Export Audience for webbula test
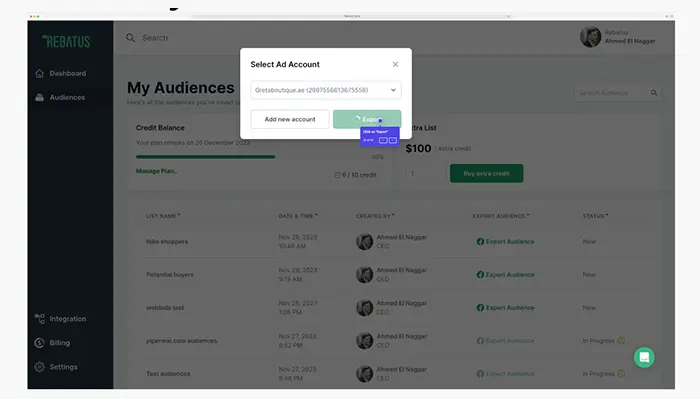Viewport: 700px width, 399px height. [505, 308]
